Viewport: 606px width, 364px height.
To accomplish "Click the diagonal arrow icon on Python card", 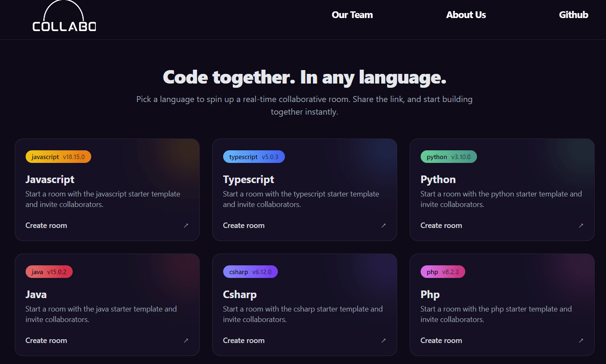I will point(581,225).
